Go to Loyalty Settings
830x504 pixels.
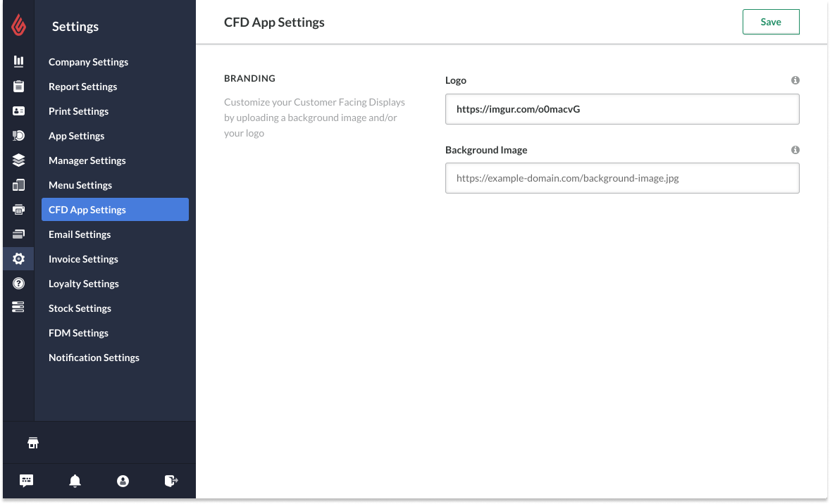(x=83, y=284)
